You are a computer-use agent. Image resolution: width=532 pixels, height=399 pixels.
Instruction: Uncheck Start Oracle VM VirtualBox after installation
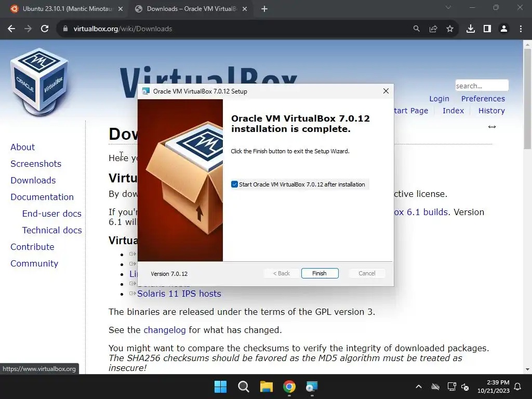[x=234, y=184]
